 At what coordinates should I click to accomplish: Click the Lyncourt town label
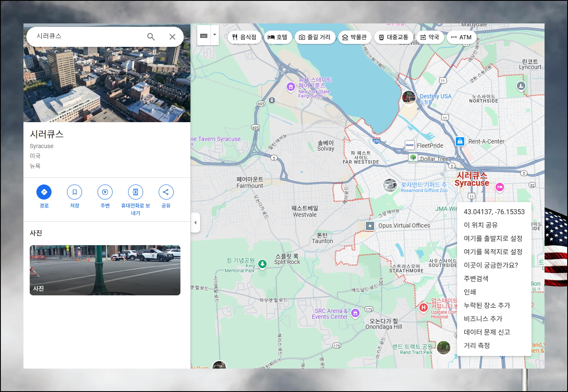click(x=530, y=64)
